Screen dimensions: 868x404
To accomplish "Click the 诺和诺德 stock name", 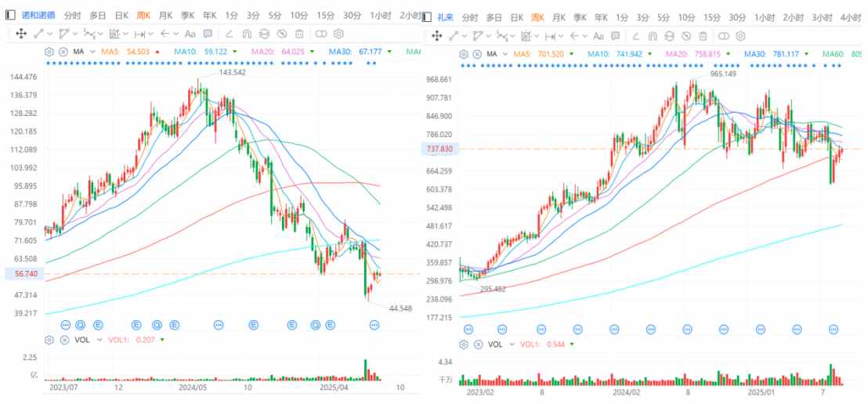I will click(x=38, y=16).
